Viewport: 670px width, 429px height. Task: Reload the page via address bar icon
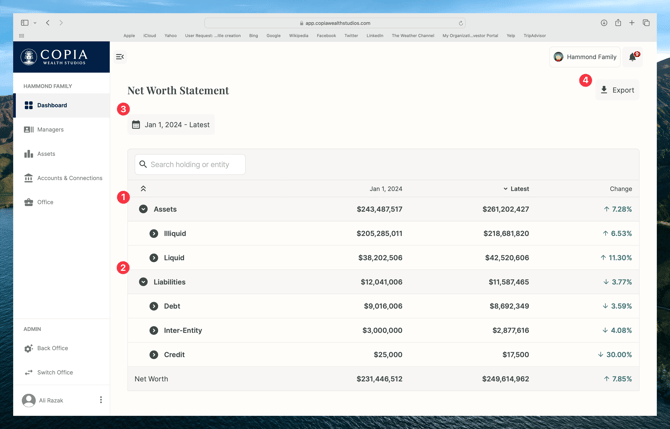click(461, 23)
